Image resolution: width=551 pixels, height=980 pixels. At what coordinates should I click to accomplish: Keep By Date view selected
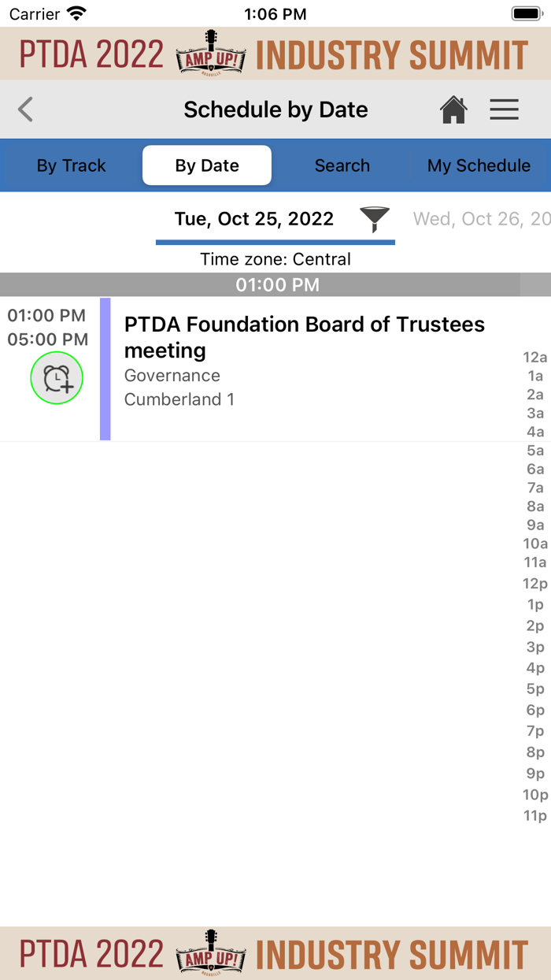(x=206, y=165)
